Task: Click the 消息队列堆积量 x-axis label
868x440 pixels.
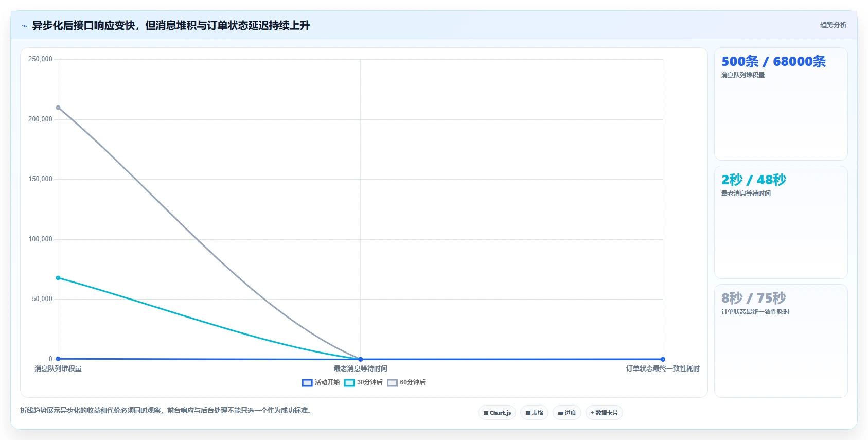Action: coord(58,368)
